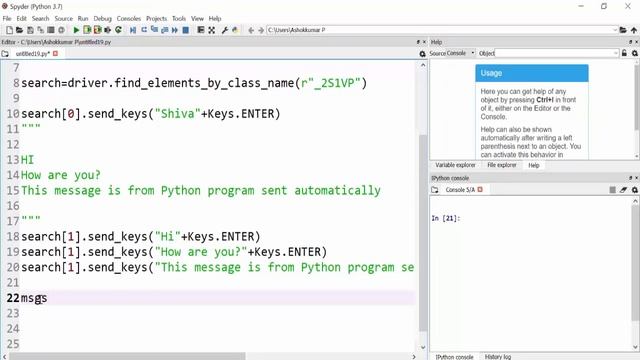
Task: Save the current file via toolbar icon
Action: coord(30,30)
